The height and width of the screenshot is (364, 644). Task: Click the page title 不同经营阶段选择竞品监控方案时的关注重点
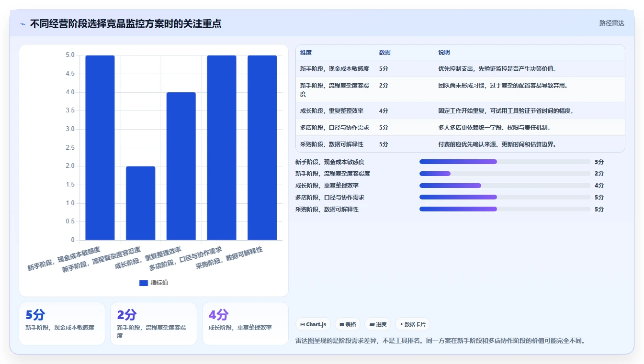pos(125,23)
